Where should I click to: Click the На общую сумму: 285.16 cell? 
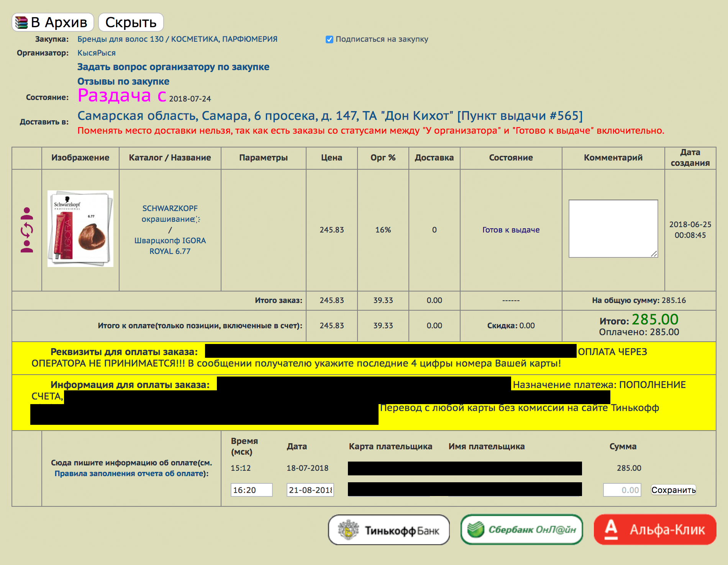click(639, 300)
